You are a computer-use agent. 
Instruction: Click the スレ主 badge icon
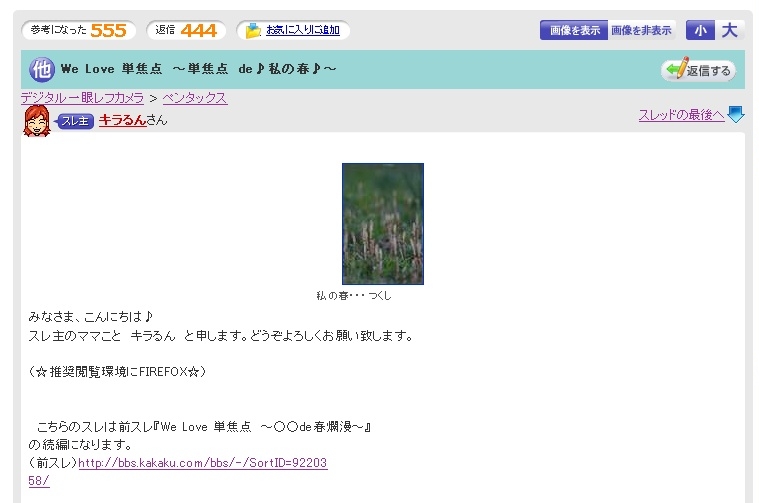coord(74,121)
